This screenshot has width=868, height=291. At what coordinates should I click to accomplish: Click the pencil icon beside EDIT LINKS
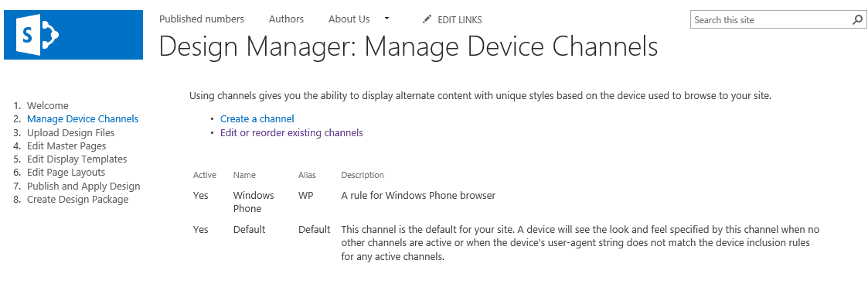tap(426, 19)
